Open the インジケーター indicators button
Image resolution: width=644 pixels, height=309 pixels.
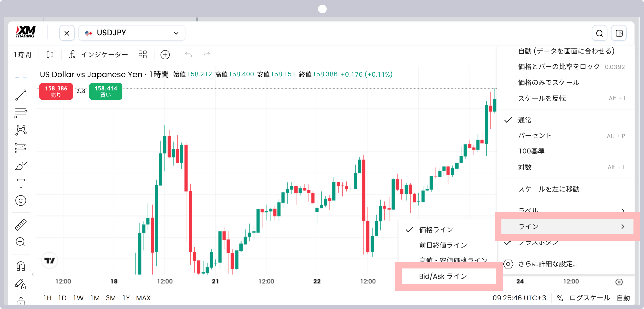99,54
